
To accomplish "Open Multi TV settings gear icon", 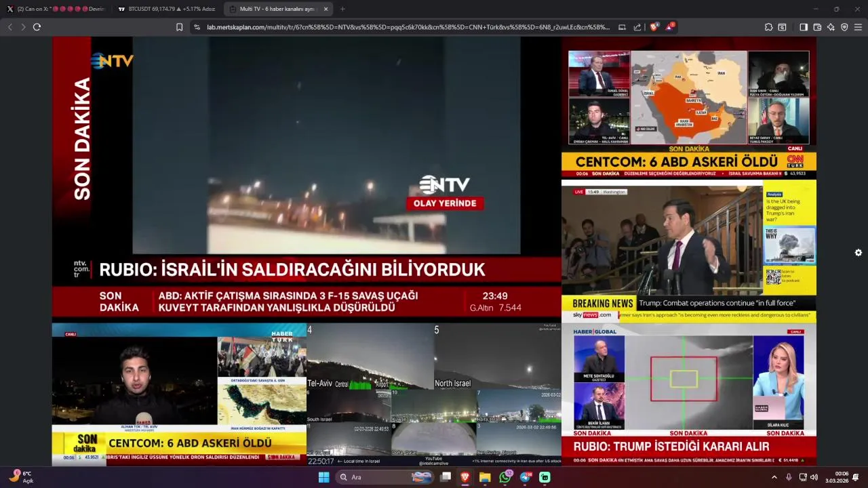I will tap(859, 253).
